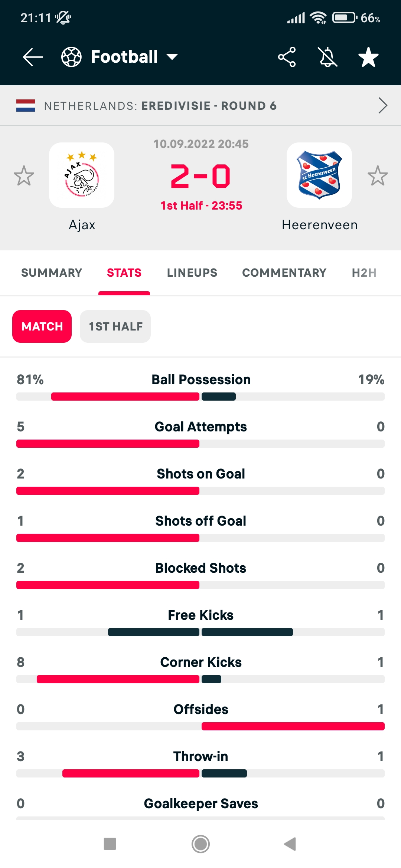Expand Eredivisie Round 6 league chevron
Viewport: 401px width, 868px height.
click(x=382, y=106)
